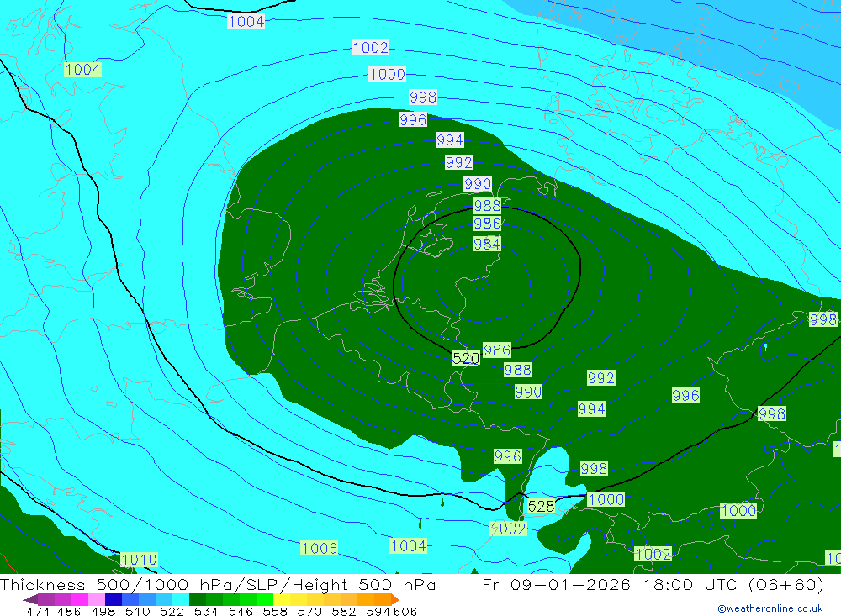Click the 986 label directly above 984
This screenshot has height=616, width=841.
(x=487, y=224)
